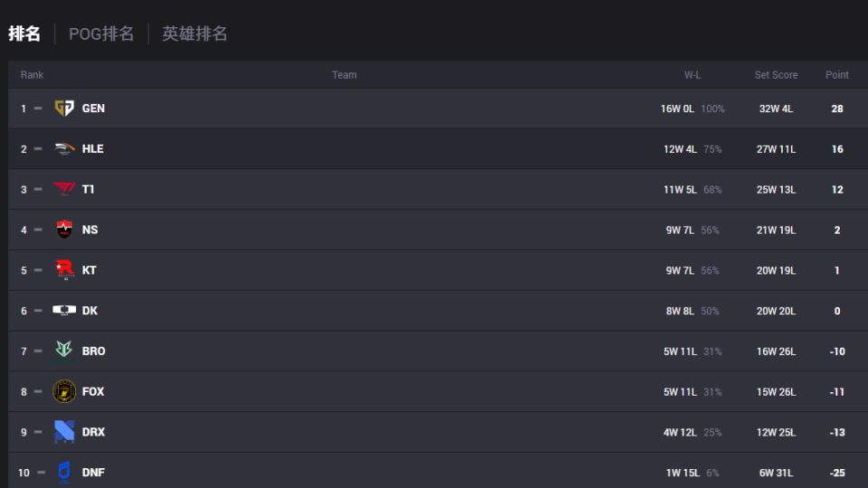Open the GEN team name link
868x488 pixels.
click(x=93, y=108)
